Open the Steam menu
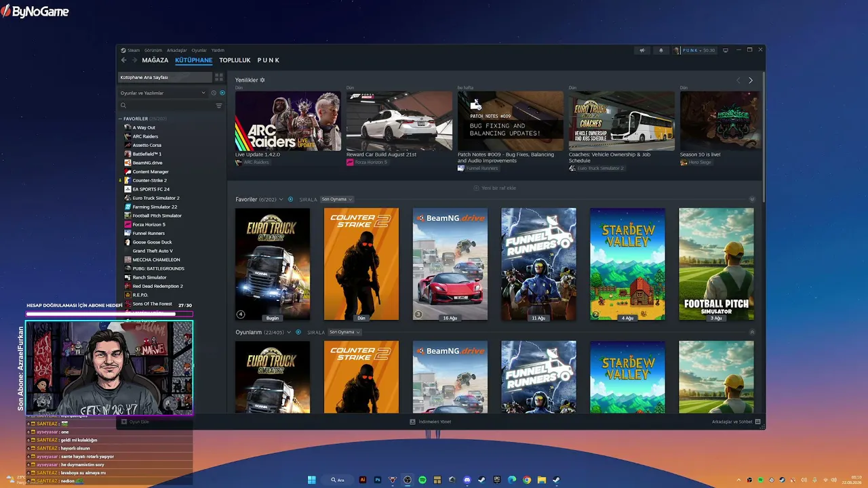 pos(134,50)
